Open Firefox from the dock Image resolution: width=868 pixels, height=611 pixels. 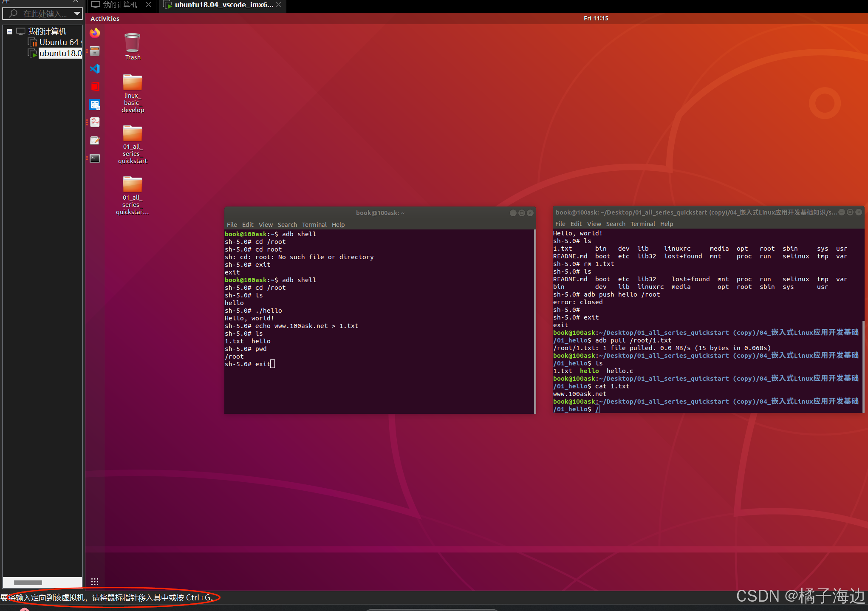(95, 33)
